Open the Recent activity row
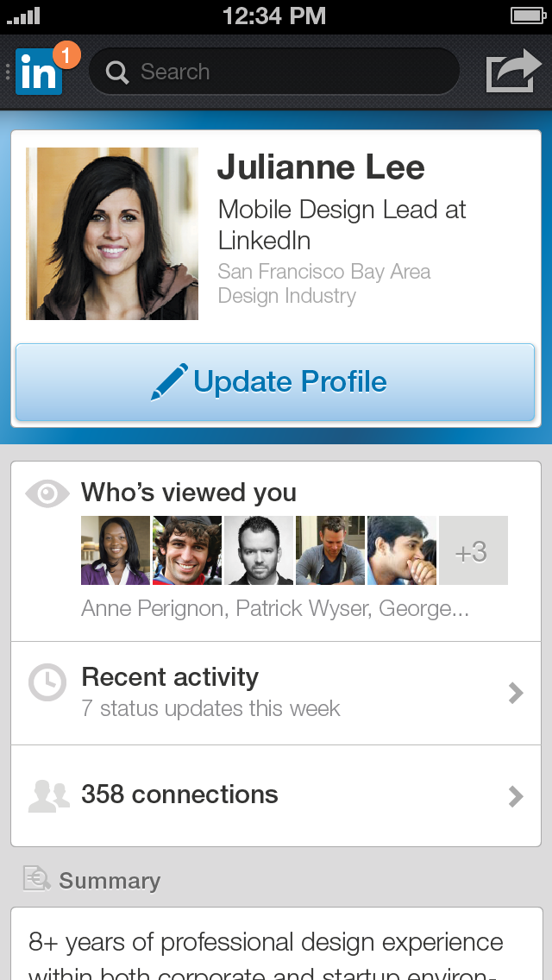Screen dimensions: 552x980 (276, 693)
